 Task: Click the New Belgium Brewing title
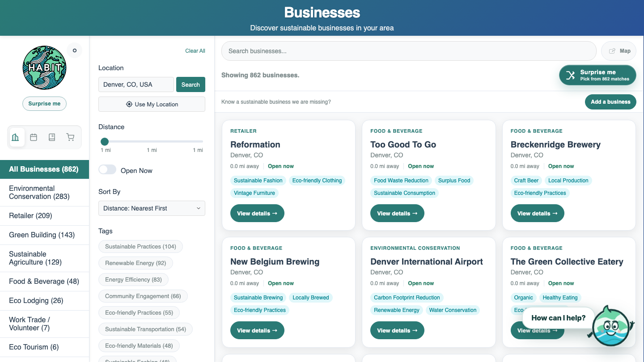[275, 261]
